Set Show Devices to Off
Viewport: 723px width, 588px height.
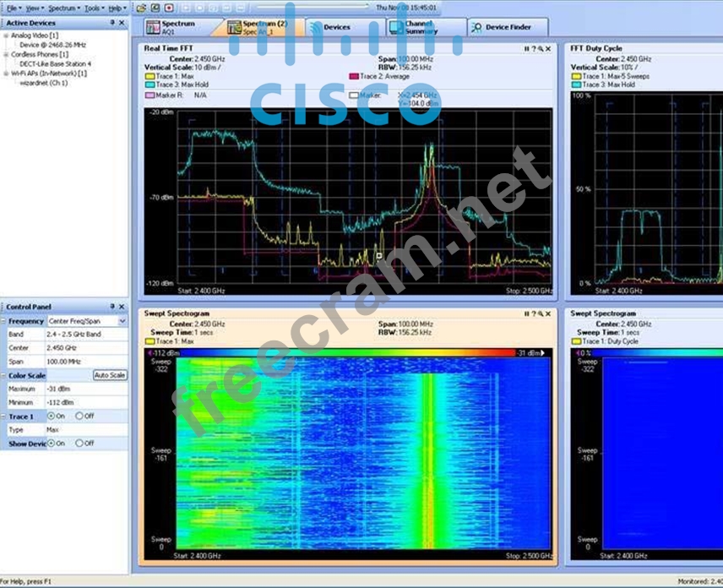(x=79, y=444)
